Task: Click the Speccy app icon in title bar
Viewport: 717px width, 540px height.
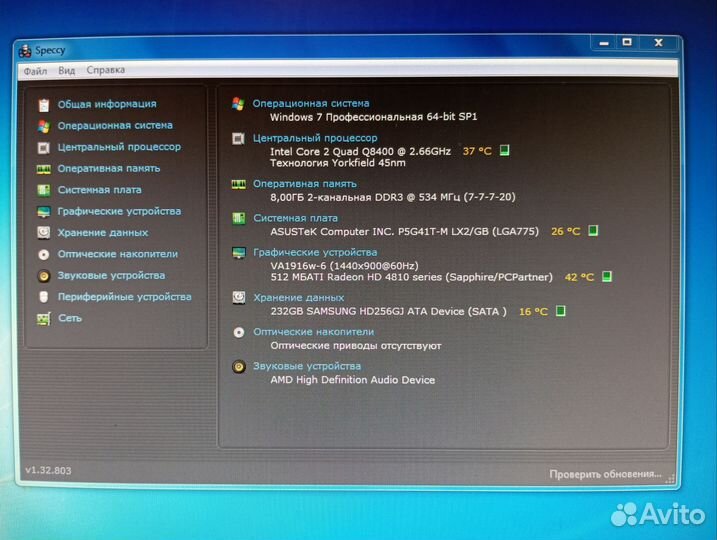Action: click(25, 51)
